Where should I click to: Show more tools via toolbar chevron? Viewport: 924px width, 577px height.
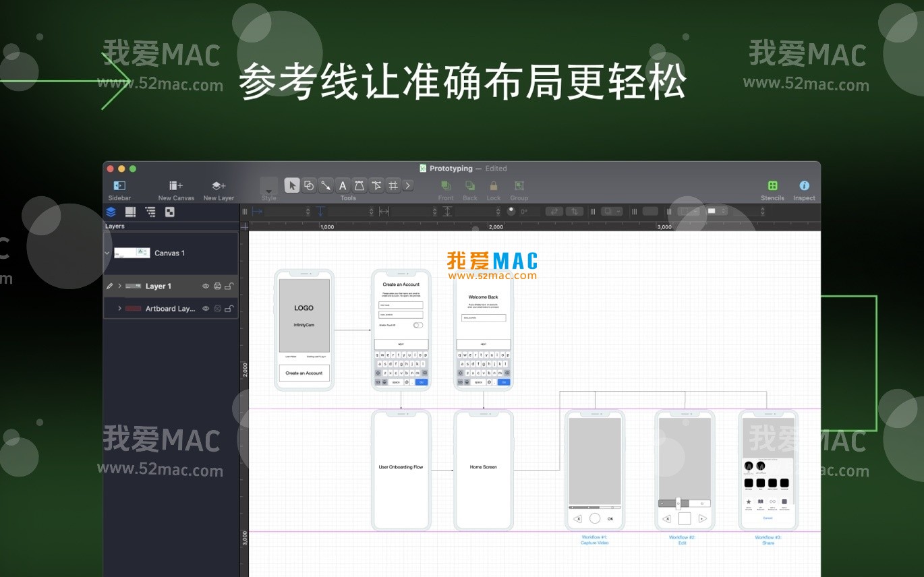click(x=408, y=185)
